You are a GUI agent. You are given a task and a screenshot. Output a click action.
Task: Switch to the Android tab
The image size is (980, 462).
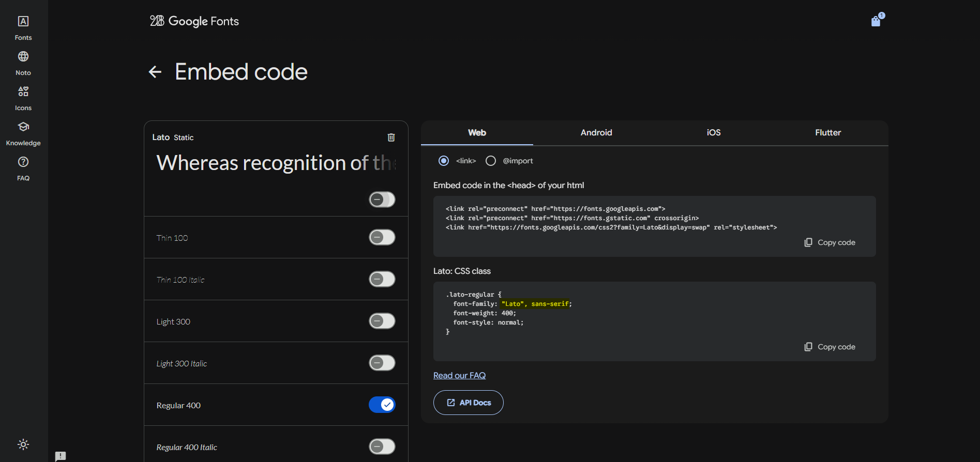click(x=596, y=133)
